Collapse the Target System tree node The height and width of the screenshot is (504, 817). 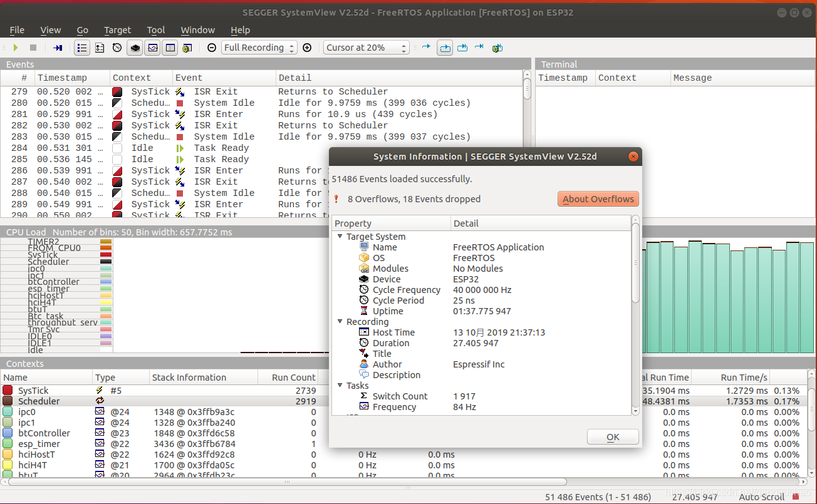[x=340, y=237]
